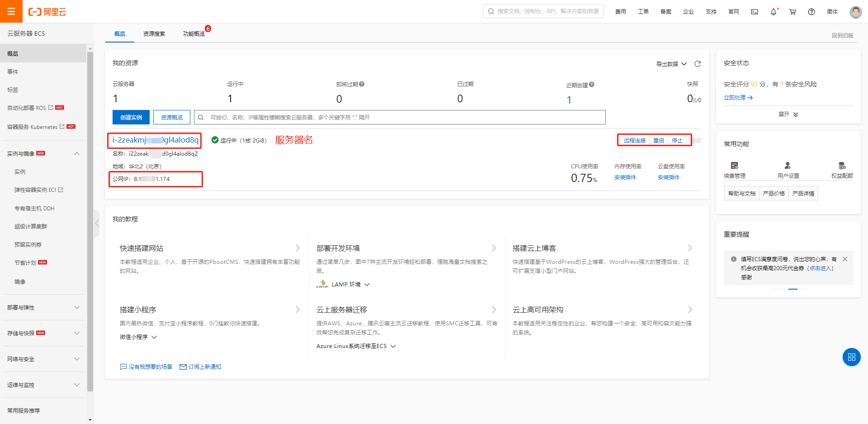Refresh the My Resources panel
Image resolution: width=868 pixels, height=424 pixels.
698,64
